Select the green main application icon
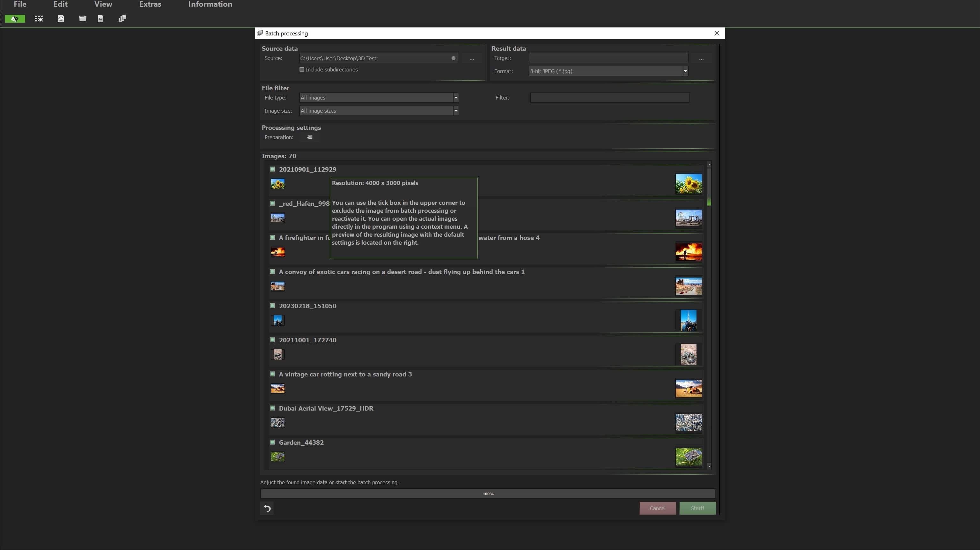 click(x=15, y=18)
